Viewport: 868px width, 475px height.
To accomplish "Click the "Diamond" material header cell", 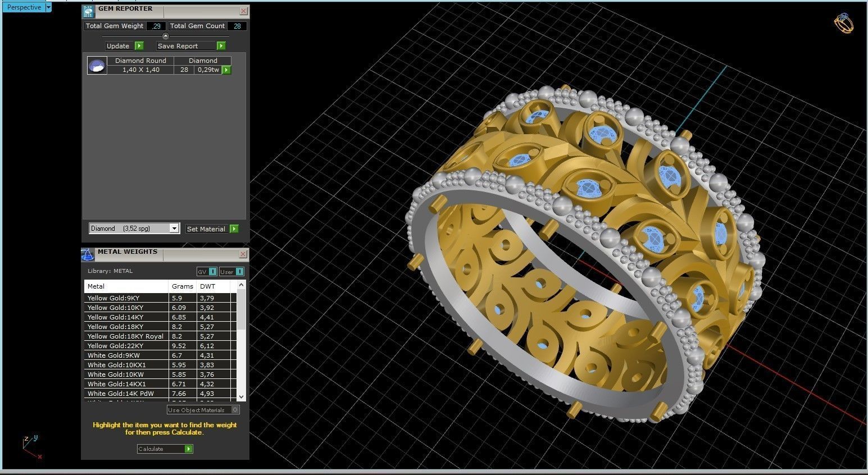I will (203, 61).
